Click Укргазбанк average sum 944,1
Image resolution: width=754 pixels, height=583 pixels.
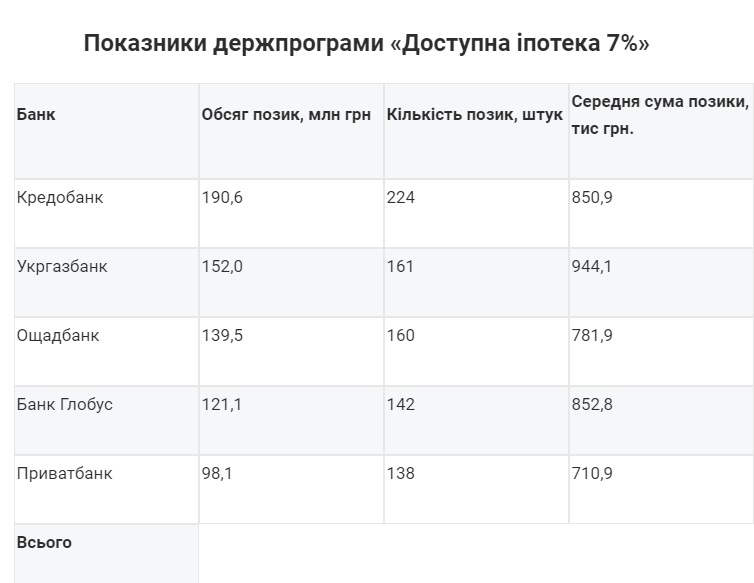662,282
